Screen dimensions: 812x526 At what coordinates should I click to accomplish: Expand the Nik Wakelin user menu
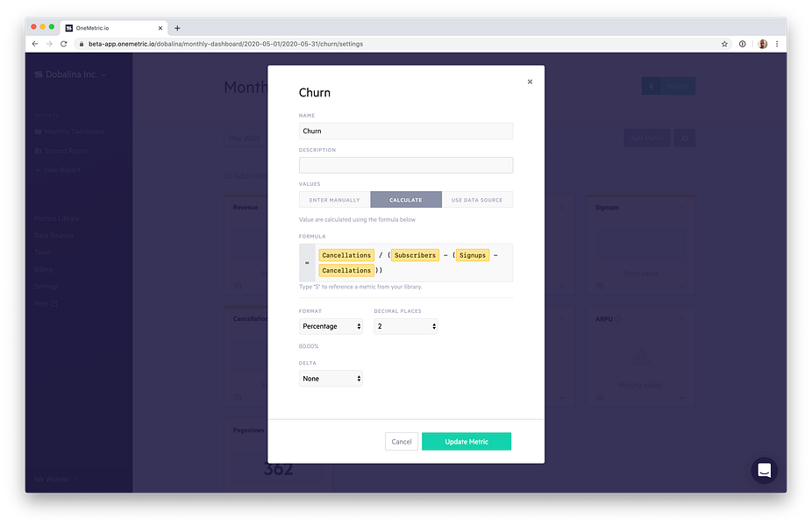click(x=55, y=480)
